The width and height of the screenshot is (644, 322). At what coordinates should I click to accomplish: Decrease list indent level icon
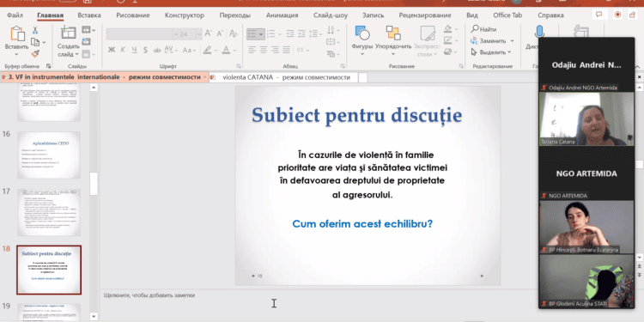tap(290, 33)
